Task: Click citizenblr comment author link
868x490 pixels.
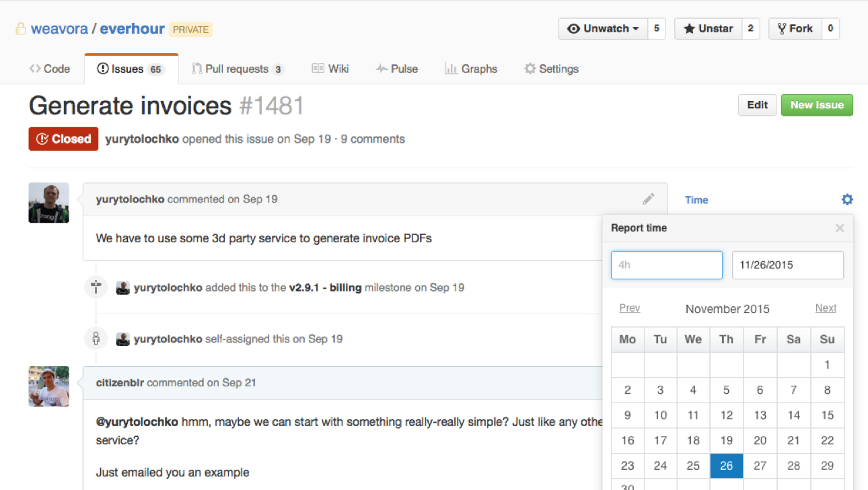Action: click(120, 382)
